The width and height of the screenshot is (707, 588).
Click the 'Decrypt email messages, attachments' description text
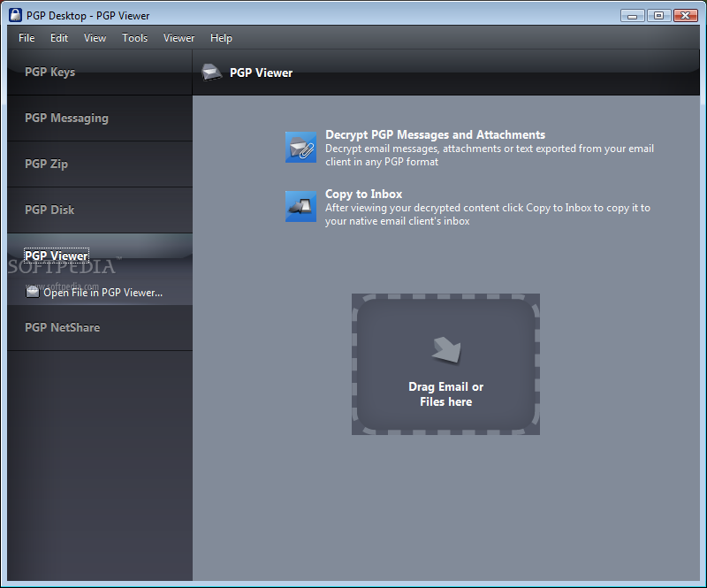point(490,156)
